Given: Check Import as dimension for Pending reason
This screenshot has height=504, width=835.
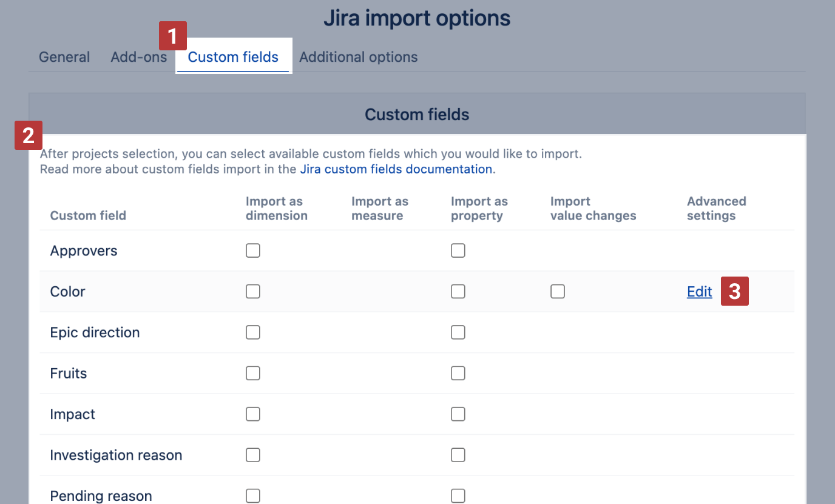Looking at the screenshot, I should click(253, 496).
